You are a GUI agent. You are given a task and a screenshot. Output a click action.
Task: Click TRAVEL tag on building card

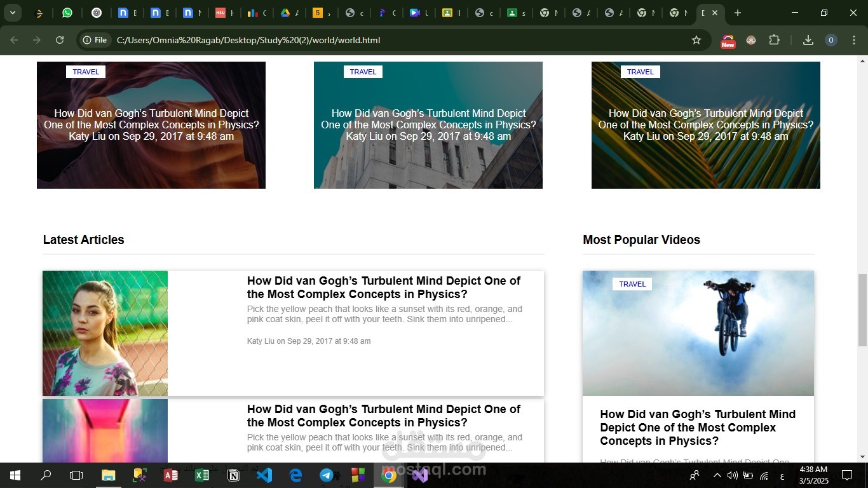coord(363,72)
